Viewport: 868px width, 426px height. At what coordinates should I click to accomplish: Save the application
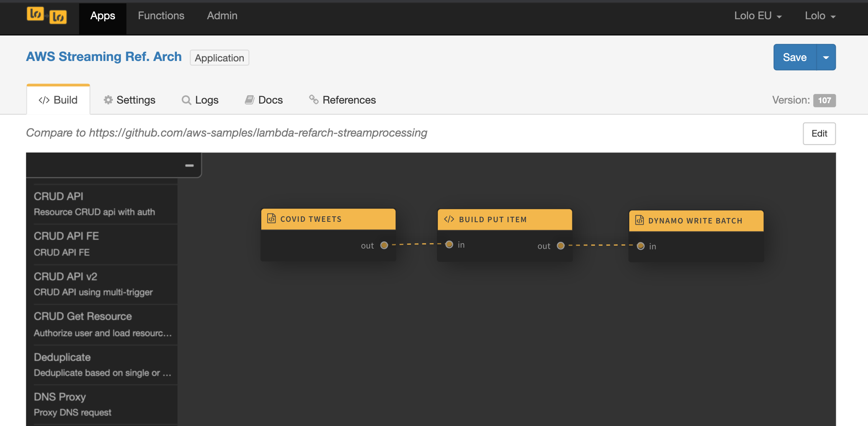pyautogui.click(x=795, y=57)
